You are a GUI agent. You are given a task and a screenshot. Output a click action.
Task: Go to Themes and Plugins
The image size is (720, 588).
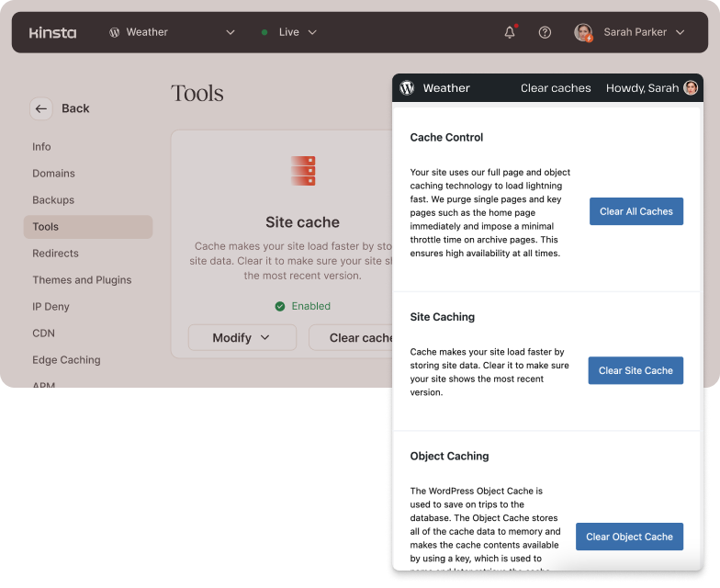[x=82, y=279]
